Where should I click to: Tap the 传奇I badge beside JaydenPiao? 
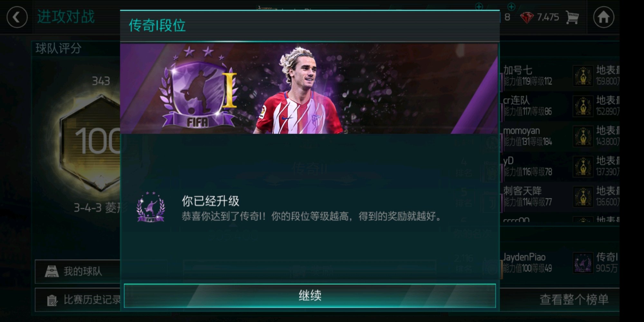[x=583, y=262]
